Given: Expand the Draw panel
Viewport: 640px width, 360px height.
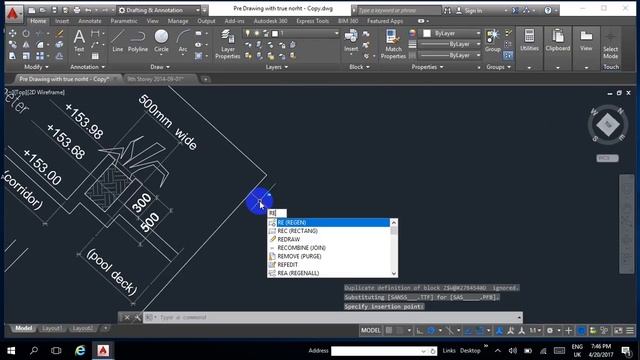Looking at the screenshot, I should 160,67.
